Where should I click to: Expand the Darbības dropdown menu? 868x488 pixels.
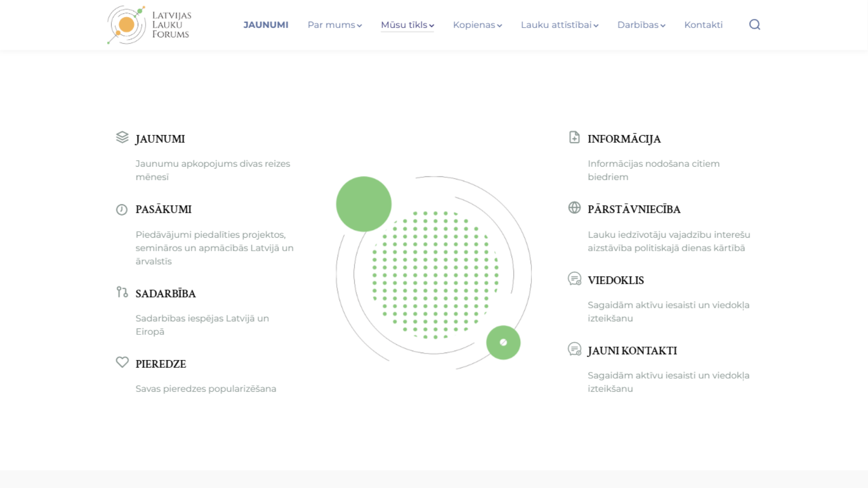coord(641,25)
